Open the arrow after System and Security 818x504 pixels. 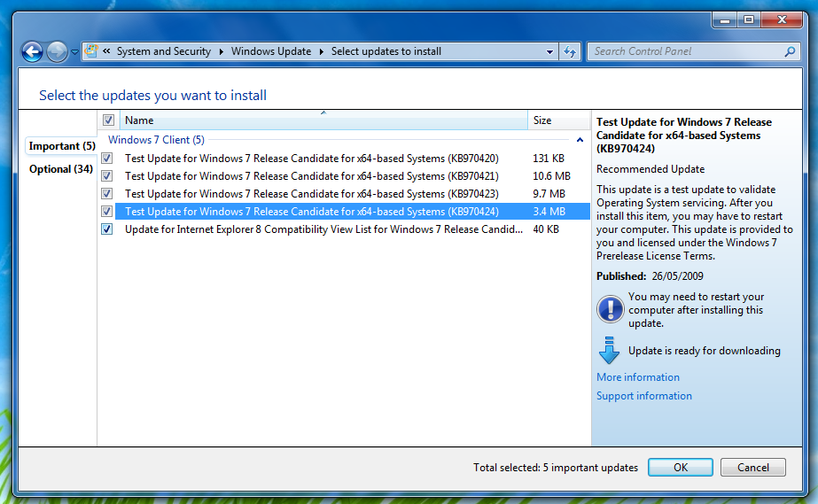point(222,51)
